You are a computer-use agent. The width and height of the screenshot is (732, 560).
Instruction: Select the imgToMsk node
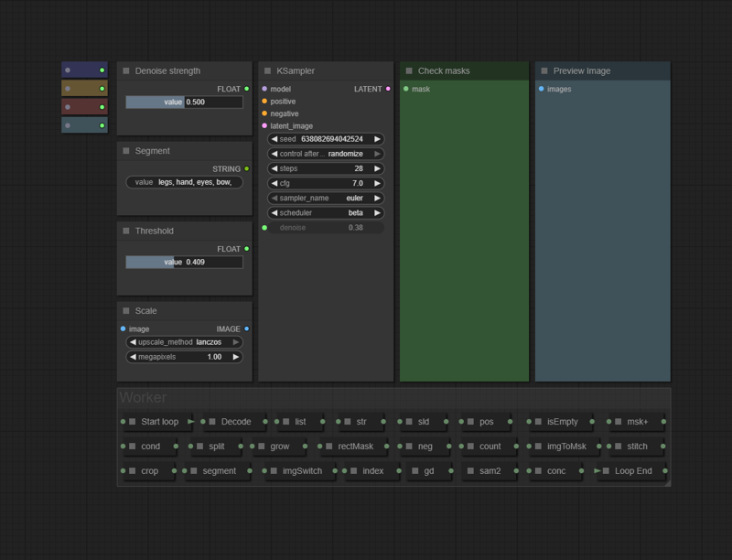pyautogui.click(x=566, y=447)
